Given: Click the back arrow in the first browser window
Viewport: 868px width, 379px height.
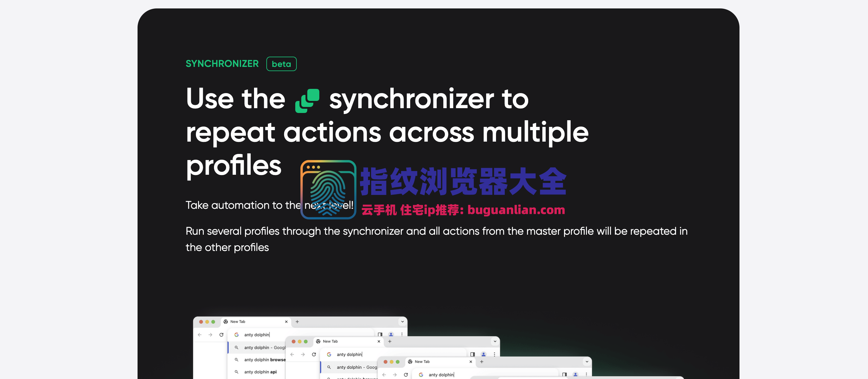Looking at the screenshot, I should click(x=200, y=334).
